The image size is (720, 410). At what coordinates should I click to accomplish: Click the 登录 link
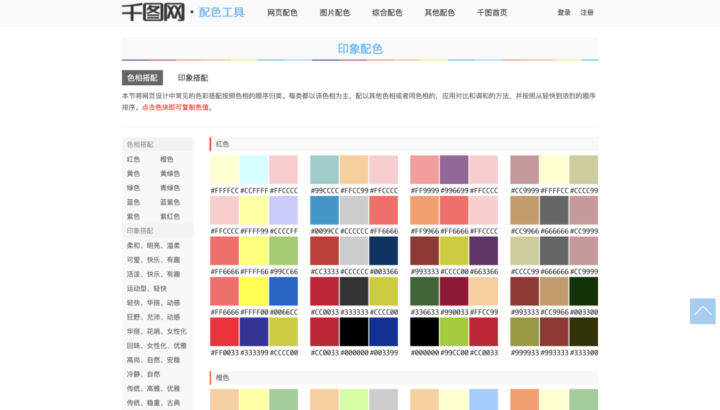click(x=564, y=13)
